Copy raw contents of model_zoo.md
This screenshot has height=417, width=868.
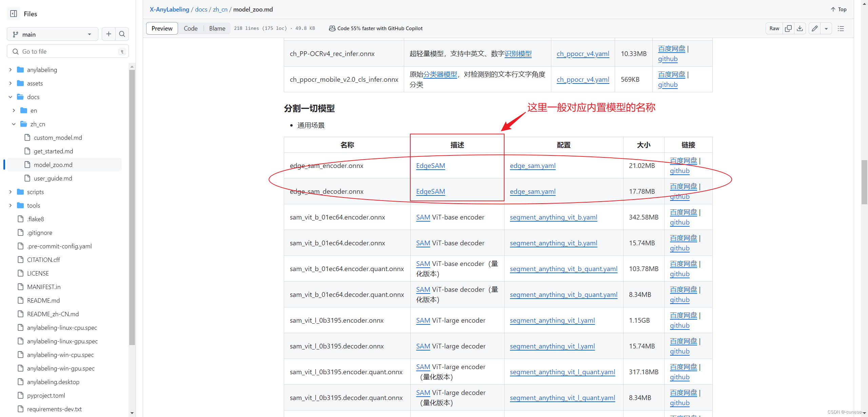(788, 29)
